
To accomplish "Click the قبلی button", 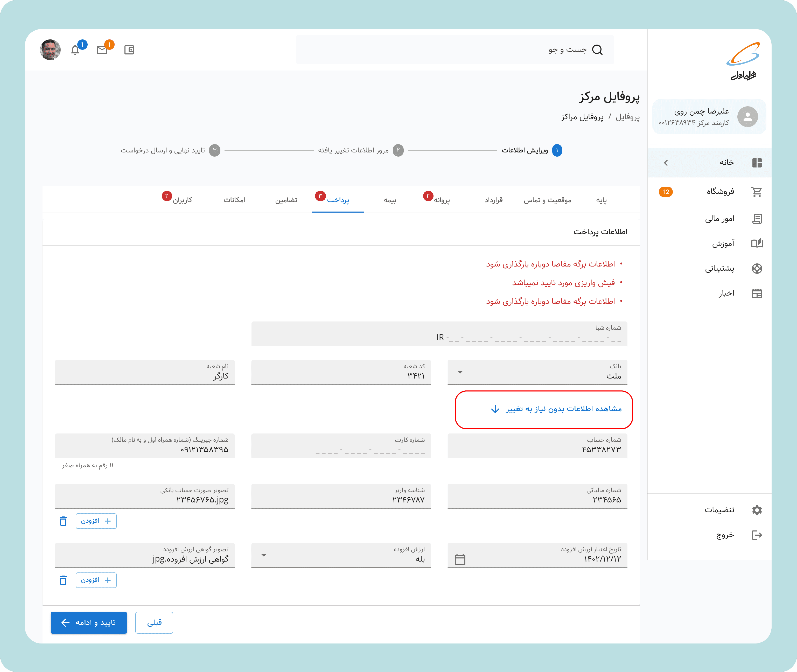I will point(154,622).
